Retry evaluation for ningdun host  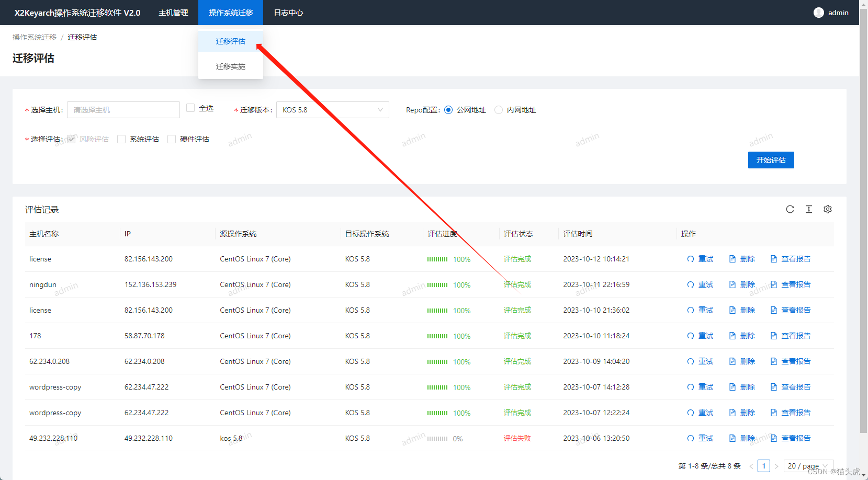[700, 284]
